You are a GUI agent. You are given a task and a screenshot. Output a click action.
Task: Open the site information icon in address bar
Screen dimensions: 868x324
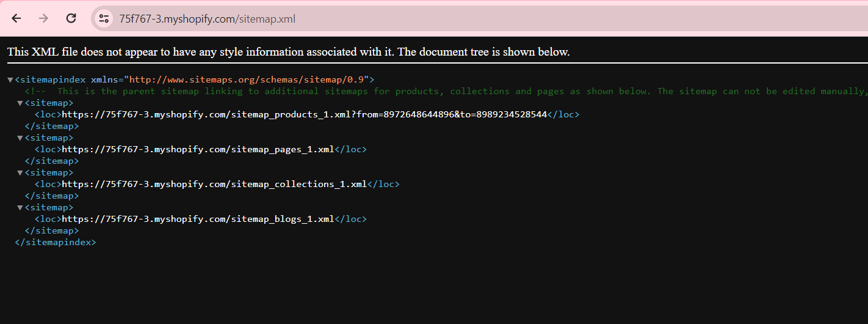point(104,18)
